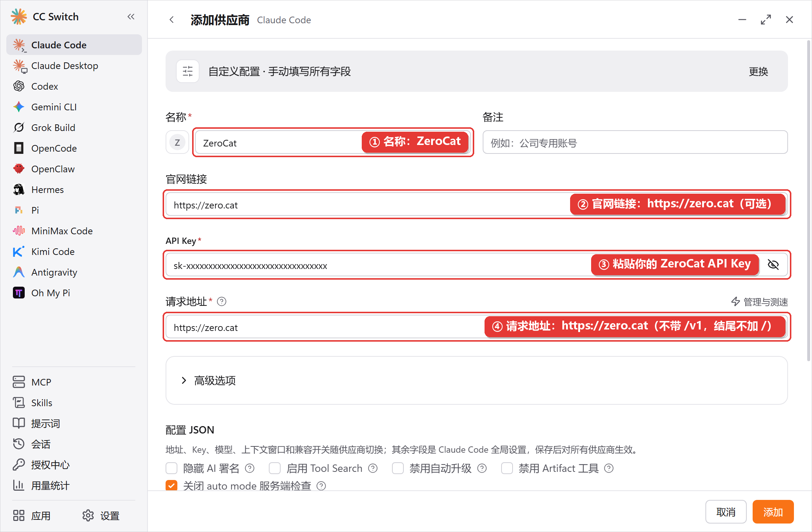Select Grok Build in the sidebar
This screenshot has height=532, width=812.
click(x=74, y=128)
